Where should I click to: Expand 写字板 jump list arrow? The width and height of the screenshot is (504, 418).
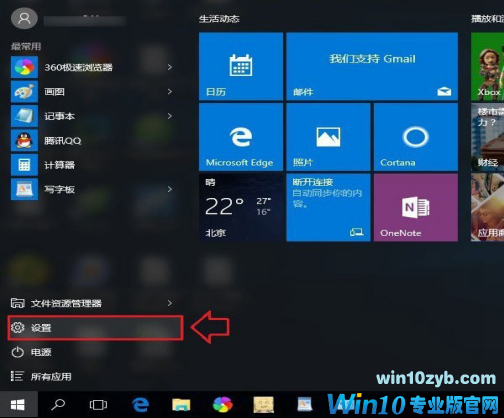pyautogui.click(x=170, y=189)
